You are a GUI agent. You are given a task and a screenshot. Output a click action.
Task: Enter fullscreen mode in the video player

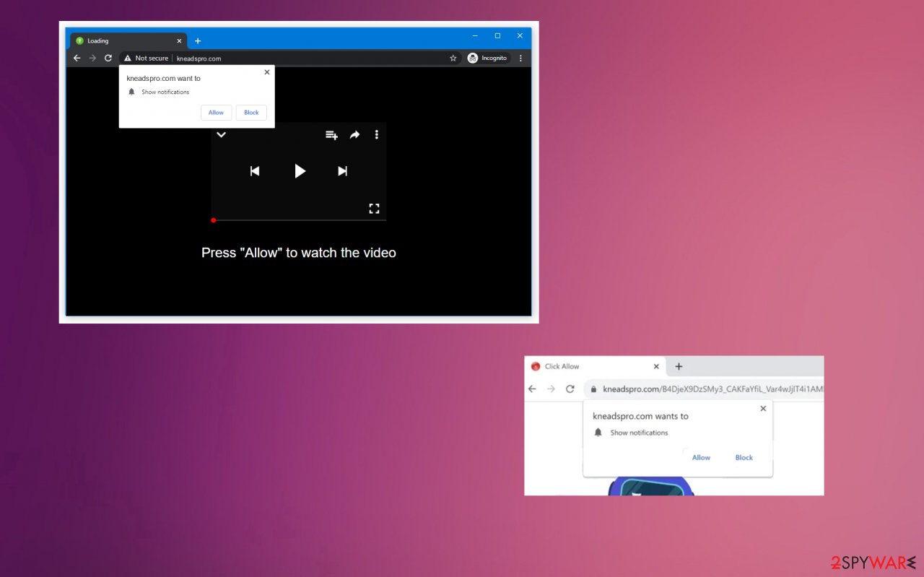click(374, 209)
